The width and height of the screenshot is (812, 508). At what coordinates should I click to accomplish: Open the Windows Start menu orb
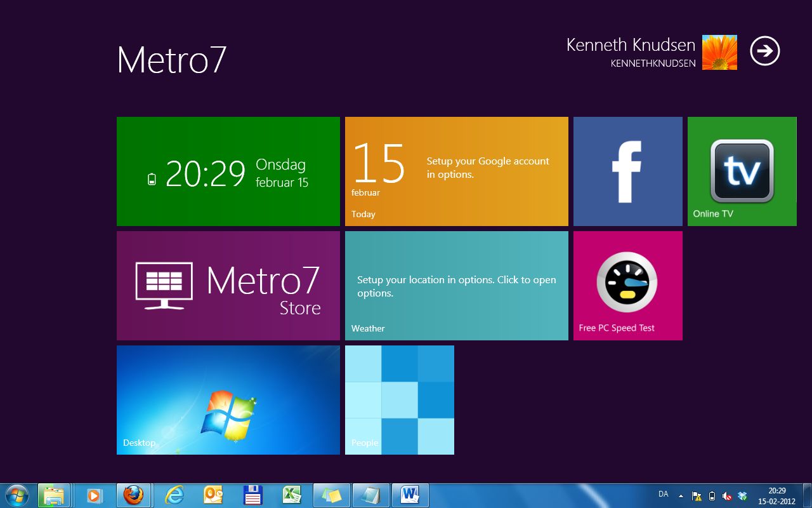pos(16,495)
